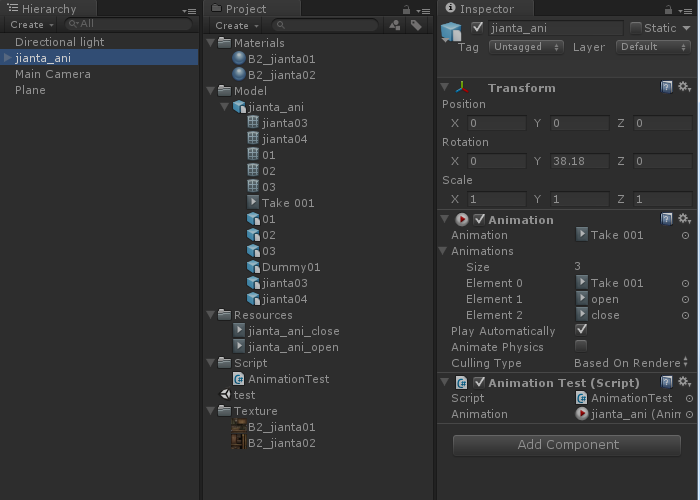Disable Play Automatically checkbox
700x500 pixels.
581,330
